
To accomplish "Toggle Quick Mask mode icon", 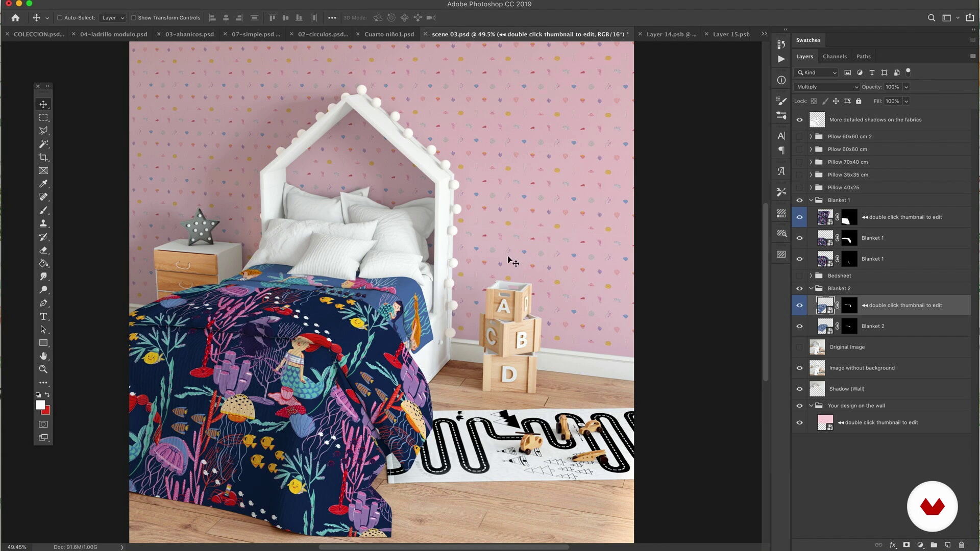I will [43, 424].
